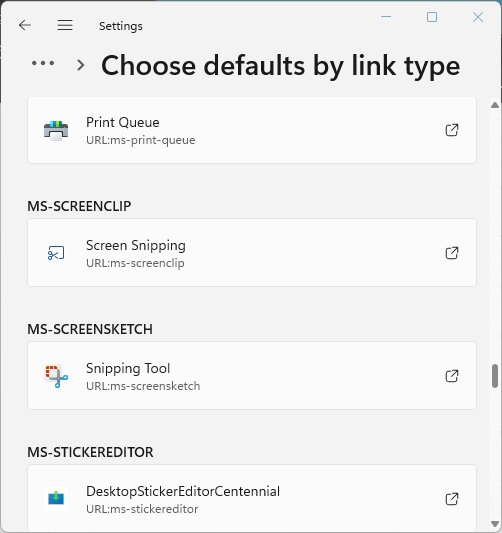The width and height of the screenshot is (502, 533).
Task: Click the Screen Snipping scissors icon
Action: pyautogui.click(x=56, y=253)
